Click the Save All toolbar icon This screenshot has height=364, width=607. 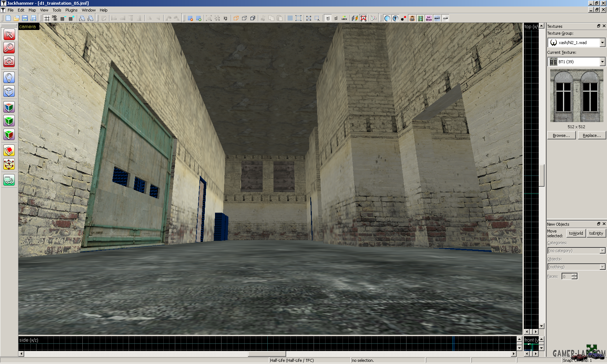click(x=33, y=18)
